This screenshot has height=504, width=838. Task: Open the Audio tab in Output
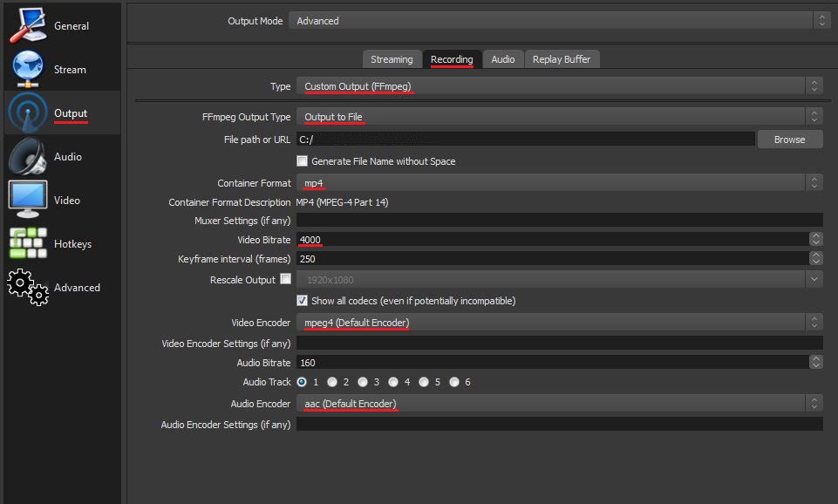tap(503, 59)
